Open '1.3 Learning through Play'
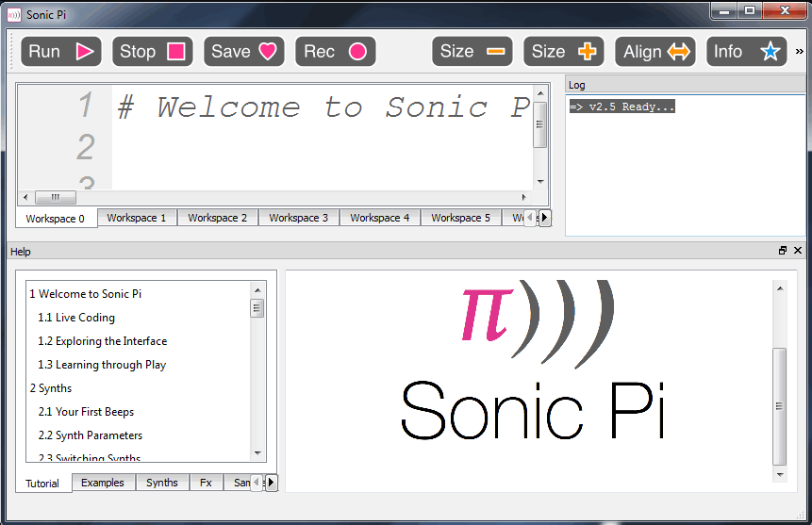Viewport: 812px width, 525px height. point(102,365)
